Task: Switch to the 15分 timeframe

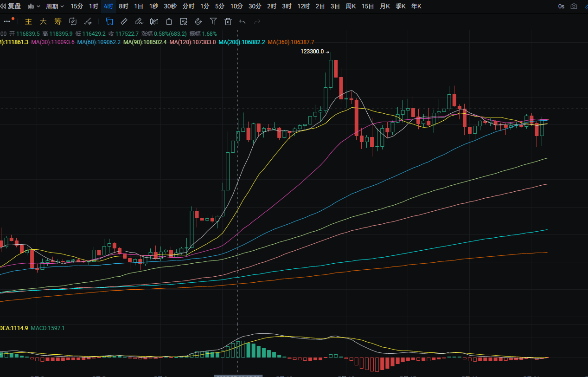Action: pos(77,6)
